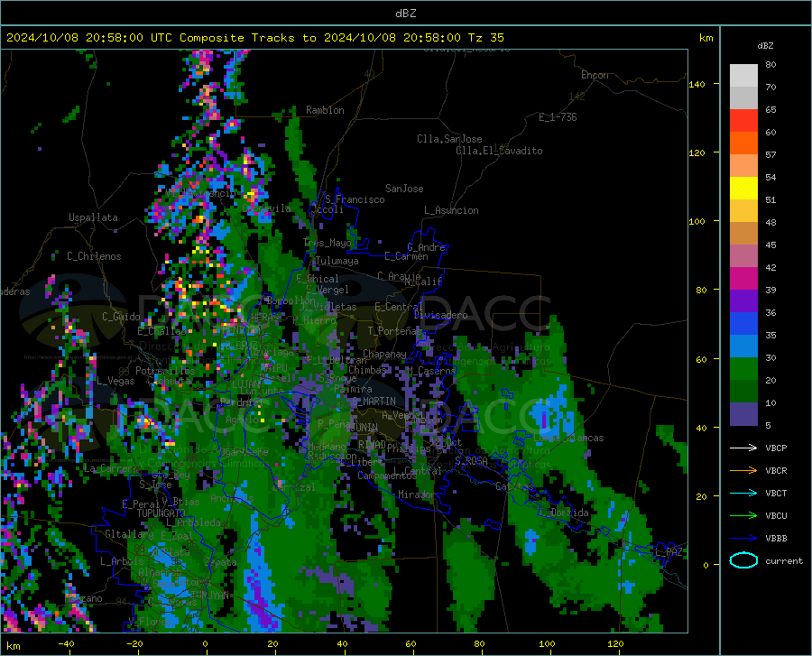This screenshot has width=812, height=656.
Task: Click the 'Campamentos' map label
Action: [387, 476]
